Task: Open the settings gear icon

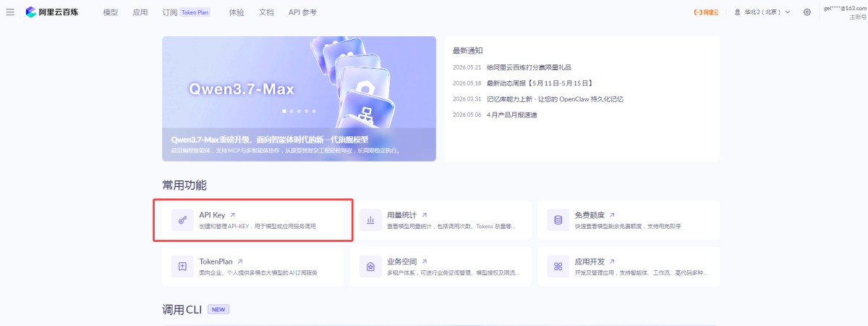Action: click(x=807, y=12)
